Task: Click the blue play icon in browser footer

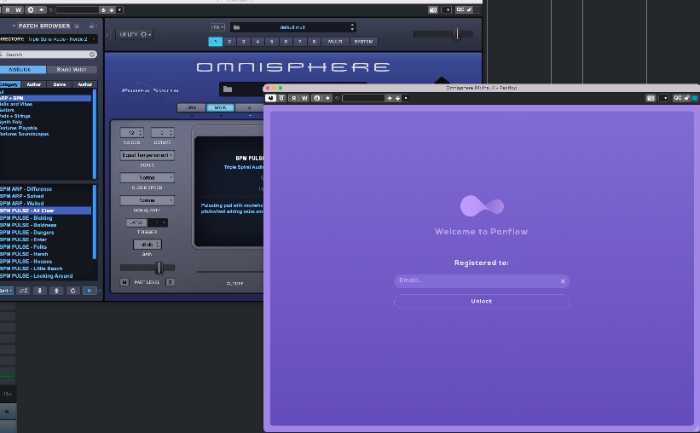Action: point(89,291)
